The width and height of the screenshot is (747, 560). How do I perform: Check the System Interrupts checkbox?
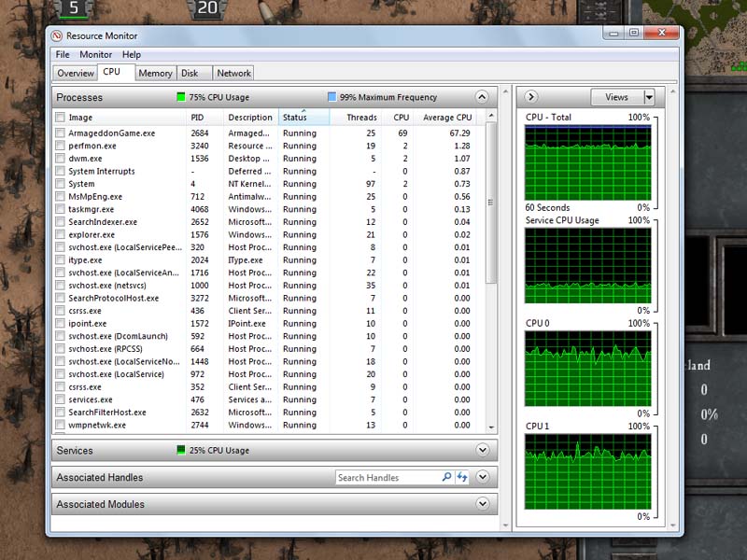pos(60,171)
